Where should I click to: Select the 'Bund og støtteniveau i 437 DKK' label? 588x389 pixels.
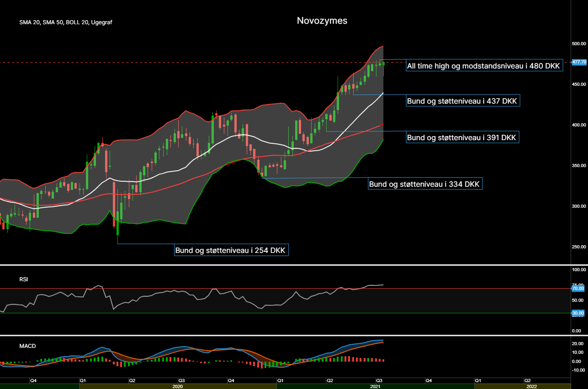tap(462, 101)
